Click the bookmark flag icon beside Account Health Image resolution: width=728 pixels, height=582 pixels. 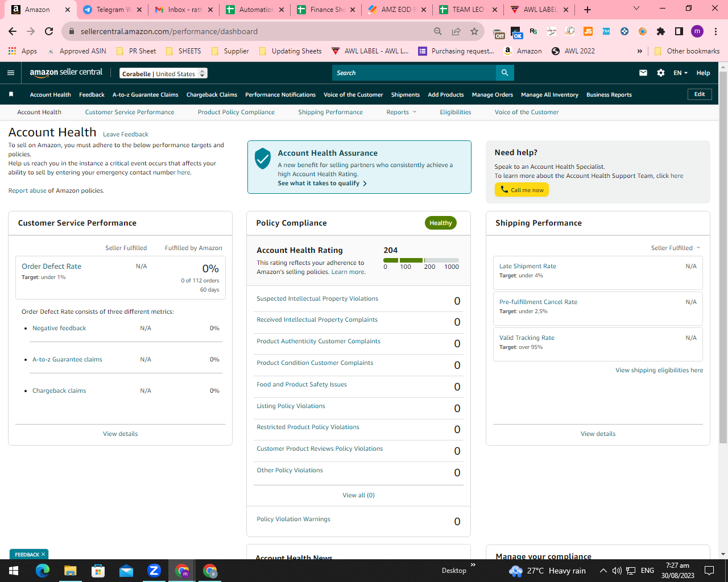(11, 94)
